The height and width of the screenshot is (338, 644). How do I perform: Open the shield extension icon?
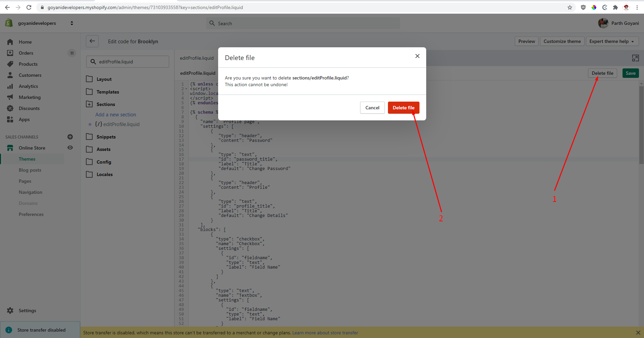(x=583, y=7)
